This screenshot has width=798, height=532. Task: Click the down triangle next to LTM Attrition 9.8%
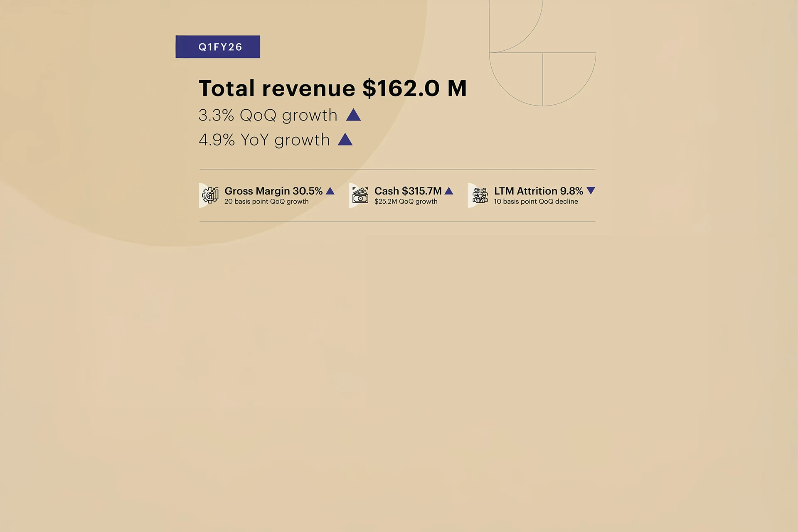point(591,191)
